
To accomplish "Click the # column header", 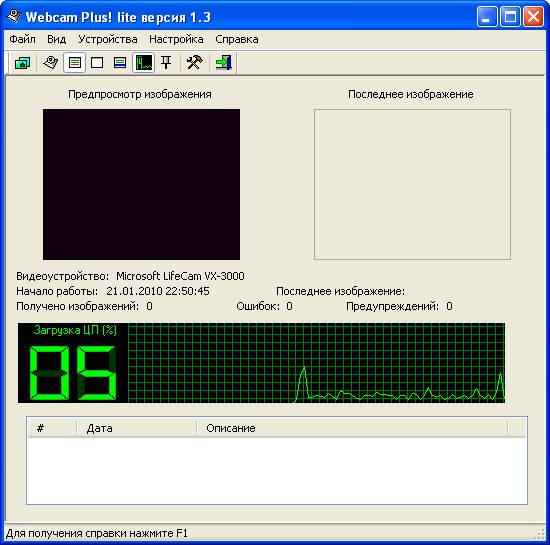I will point(52,428).
